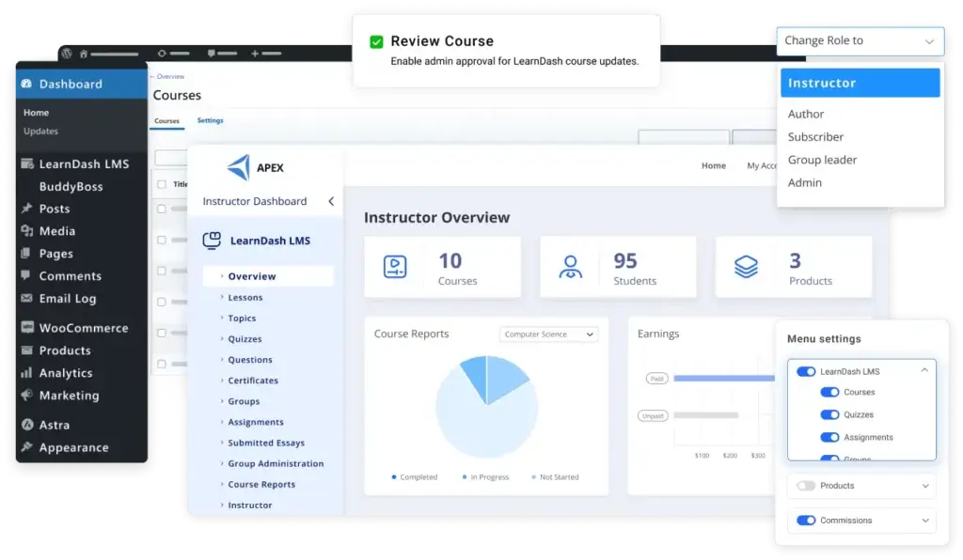This screenshot has width=963, height=560.
Task: Select Author role option
Action: 806,114
